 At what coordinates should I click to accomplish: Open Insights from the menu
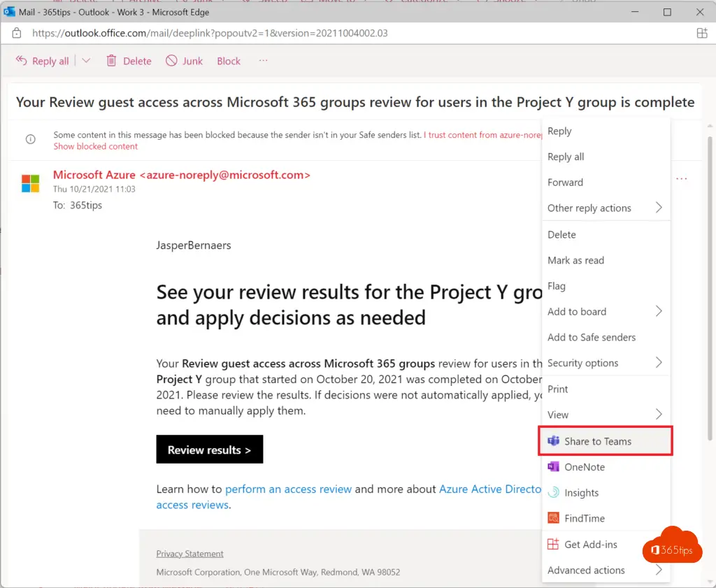pyautogui.click(x=606, y=493)
